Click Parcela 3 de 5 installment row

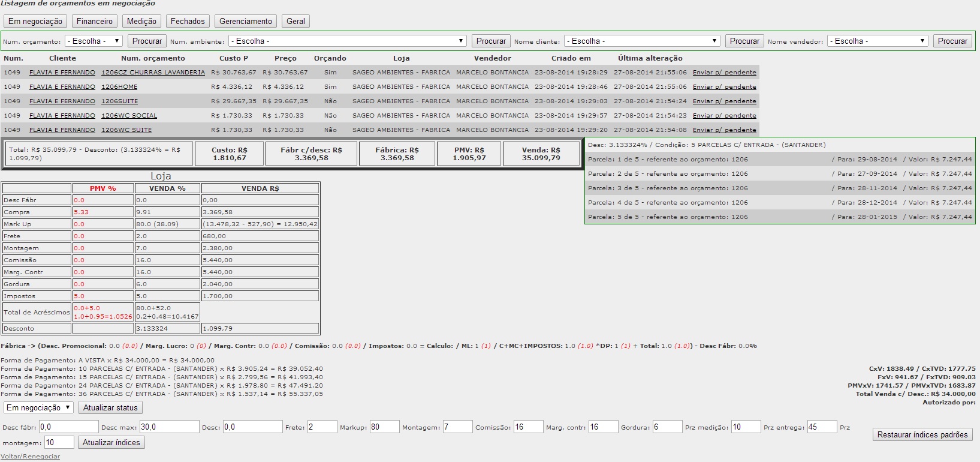click(780, 188)
